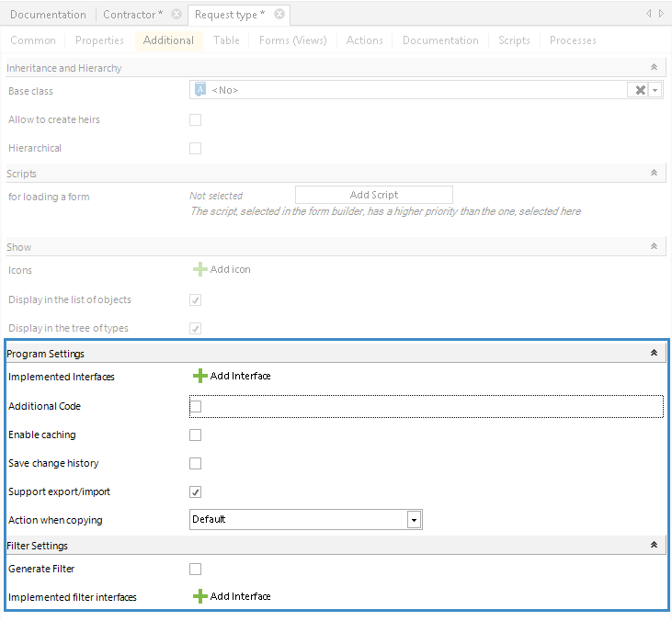Check the Generate Filter checkbox
The image size is (672, 621).
(x=195, y=569)
